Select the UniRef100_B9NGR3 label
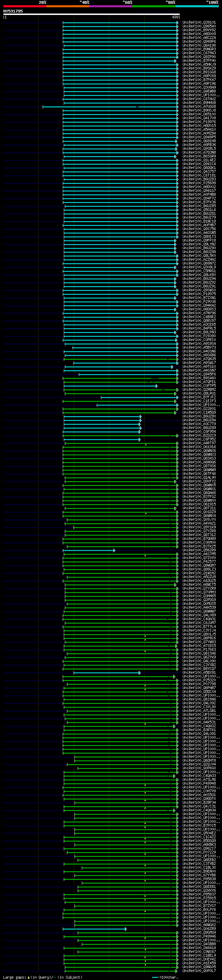 coord(199,49)
